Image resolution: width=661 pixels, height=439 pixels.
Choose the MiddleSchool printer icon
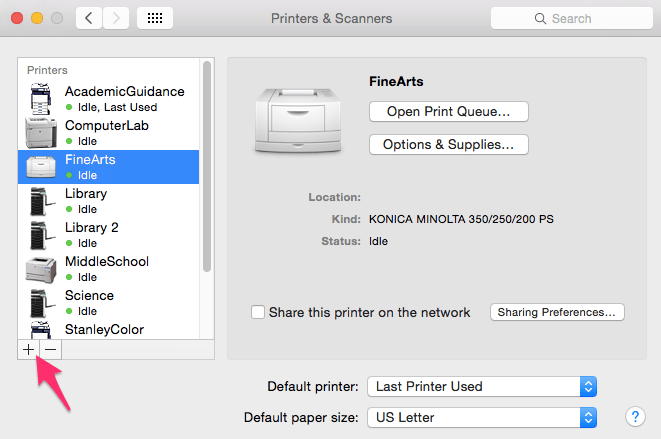click(41, 269)
